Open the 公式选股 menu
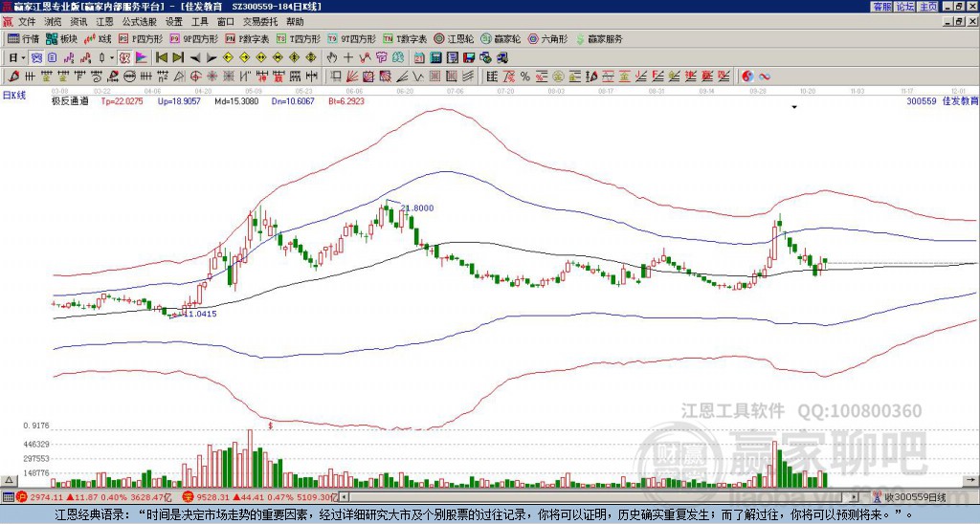 140,22
